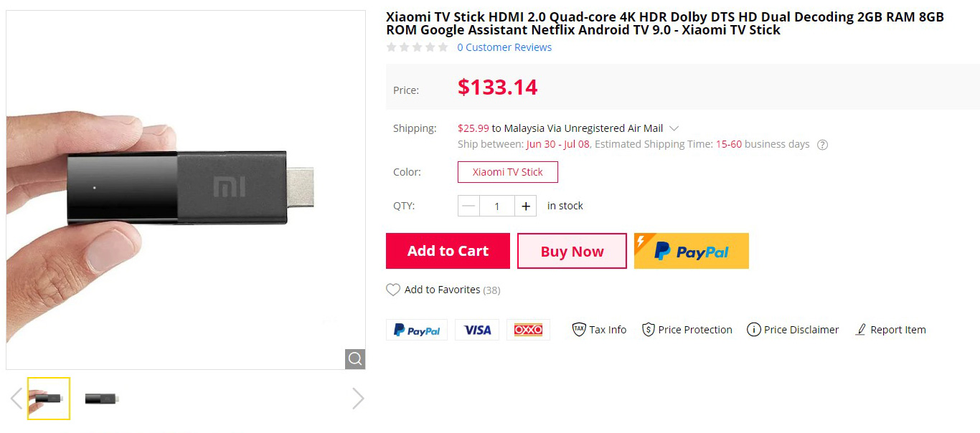980x433 pixels.
Task: Open the 0 Customer Reviews link
Action: [504, 47]
